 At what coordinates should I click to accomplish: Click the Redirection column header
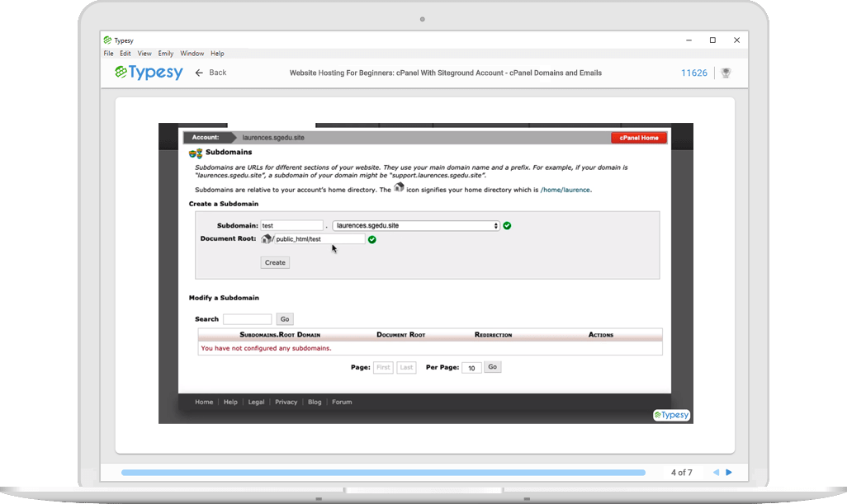pos(493,335)
